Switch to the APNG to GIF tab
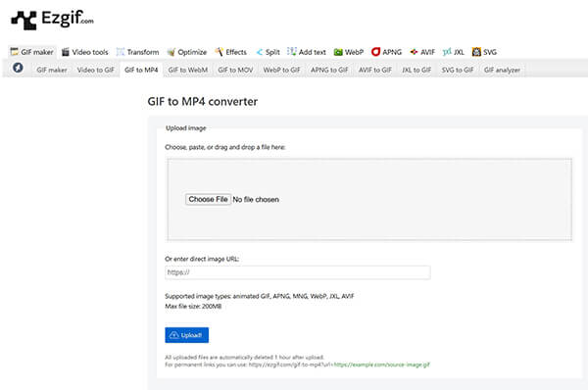Screen dimensions: 588x390 (x=329, y=71)
